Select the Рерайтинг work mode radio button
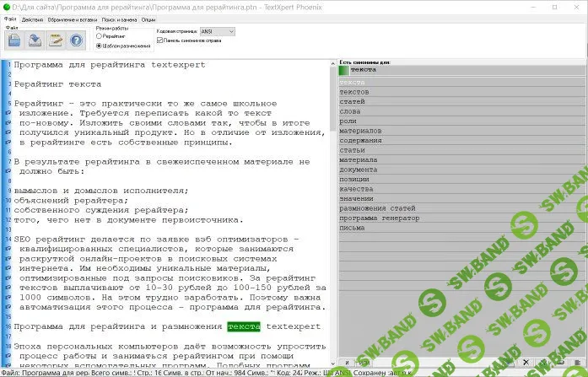 [x=99, y=36]
